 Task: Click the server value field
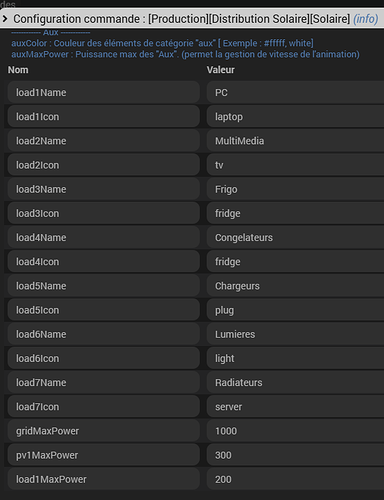(x=295, y=407)
